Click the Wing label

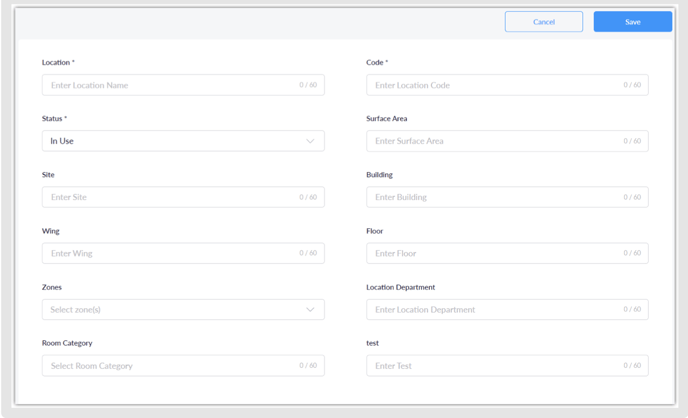point(50,231)
